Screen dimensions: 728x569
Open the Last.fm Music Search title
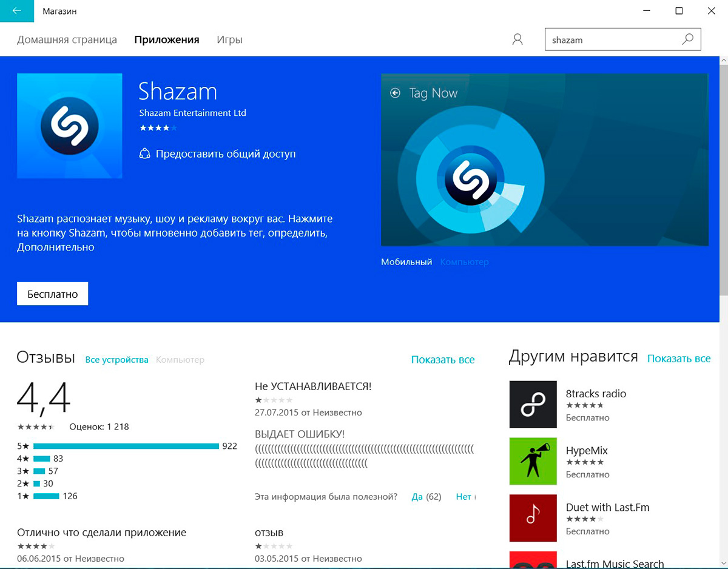pyautogui.click(x=615, y=564)
